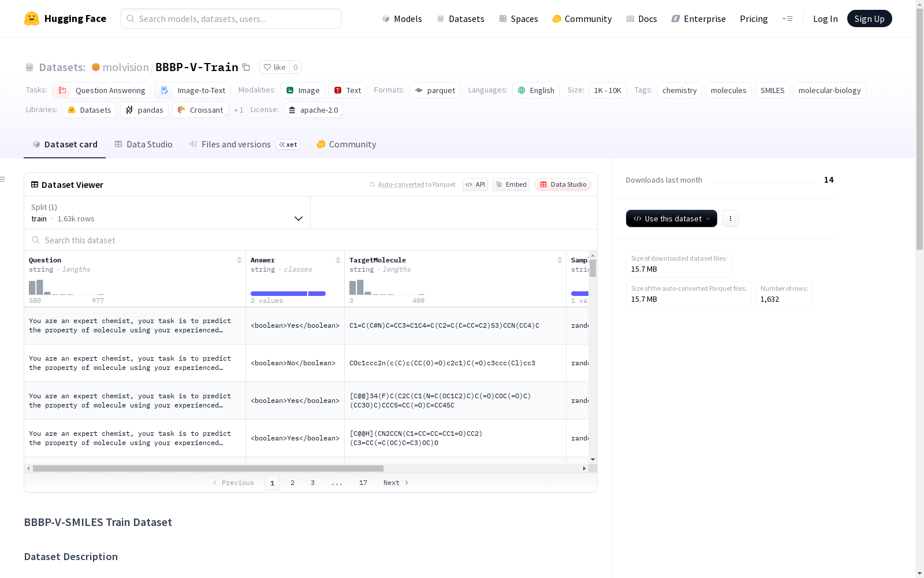This screenshot has height=578, width=924.
Task: Sort the Answer column
Action: [x=338, y=260]
